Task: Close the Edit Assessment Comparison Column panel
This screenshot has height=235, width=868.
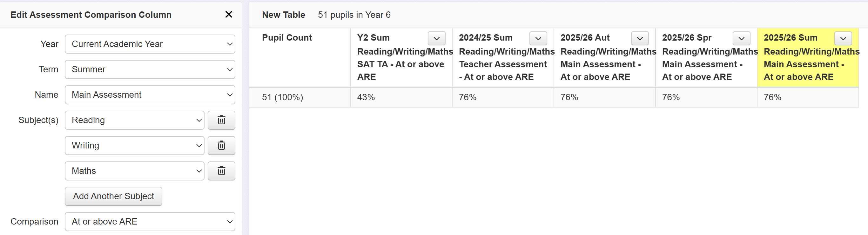Action: 228,15
